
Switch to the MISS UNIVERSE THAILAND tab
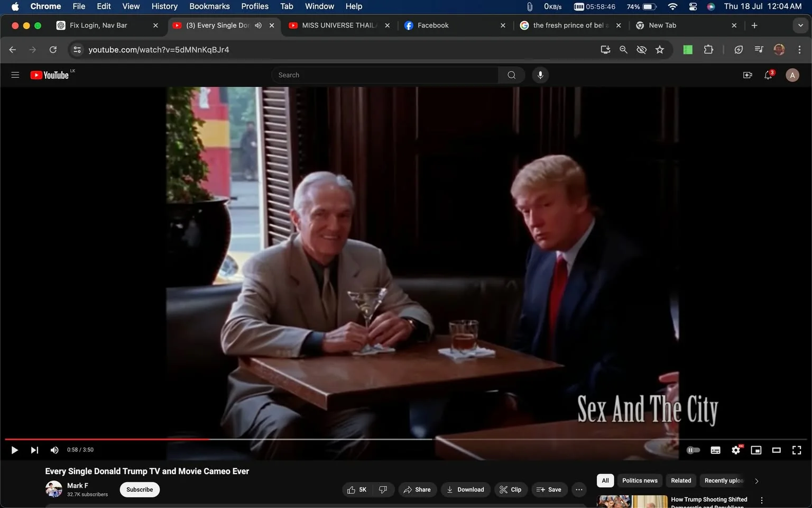(x=339, y=25)
